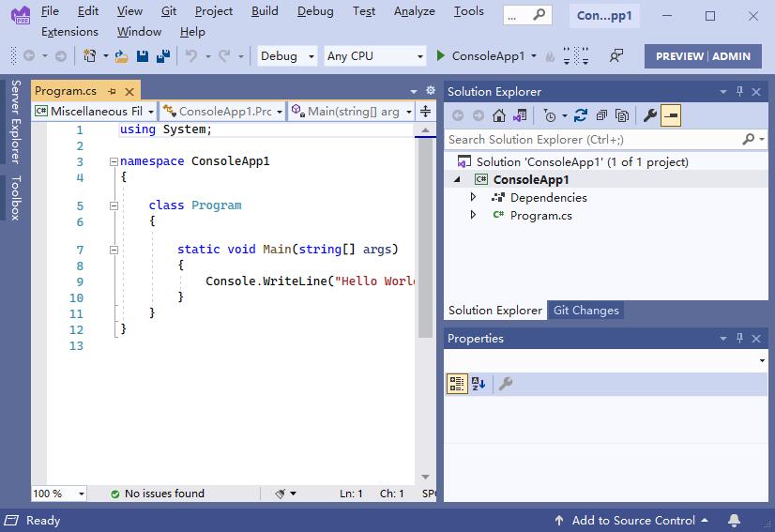Switch to the Git Changes tab

pyautogui.click(x=585, y=311)
